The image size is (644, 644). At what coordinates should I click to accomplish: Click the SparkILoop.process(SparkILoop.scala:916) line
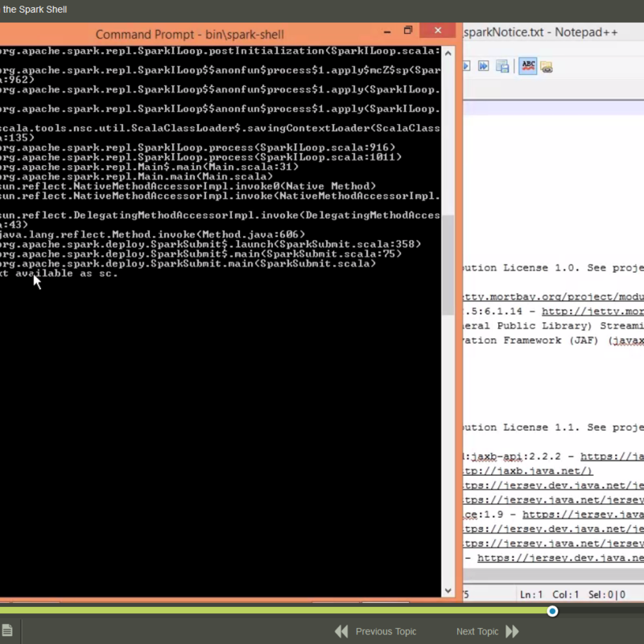pos(197,147)
